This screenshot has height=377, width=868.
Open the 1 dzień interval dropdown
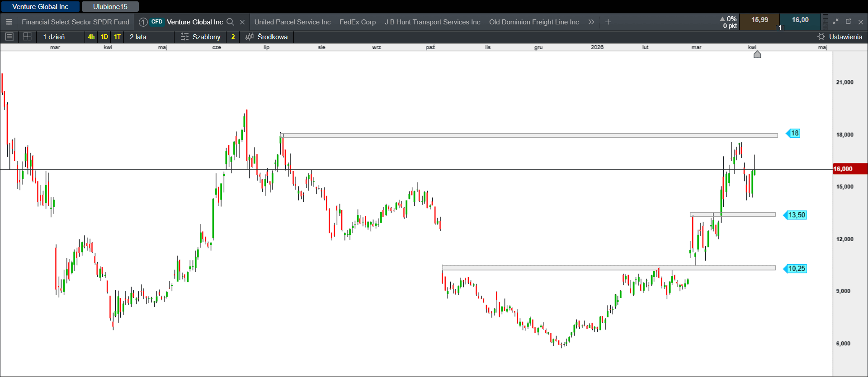pos(54,37)
